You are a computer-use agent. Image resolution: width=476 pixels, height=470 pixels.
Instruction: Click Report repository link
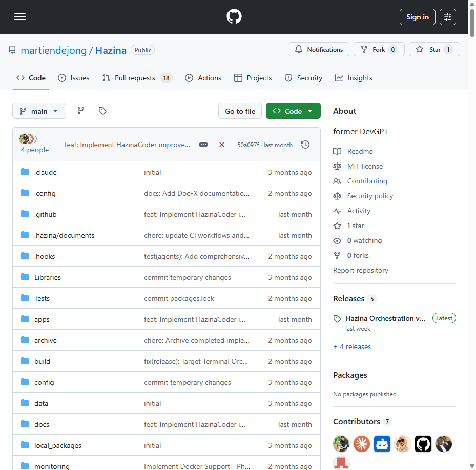pos(361,270)
